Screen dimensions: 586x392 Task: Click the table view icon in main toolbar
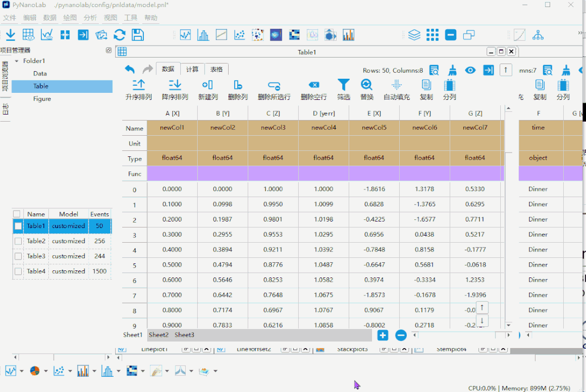pyautogui.click(x=28, y=35)
